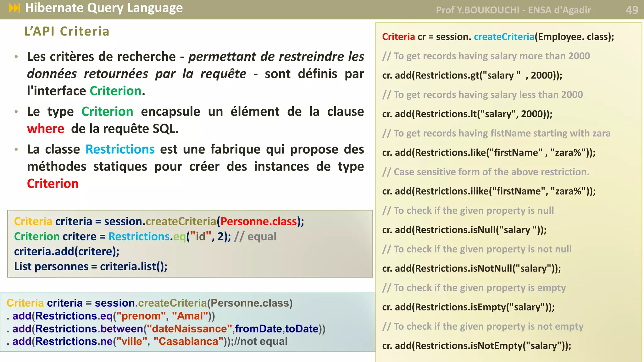This screenshot has width=644, height=362.
Task: Click the '// equal' comment
Action: point(255,236)
